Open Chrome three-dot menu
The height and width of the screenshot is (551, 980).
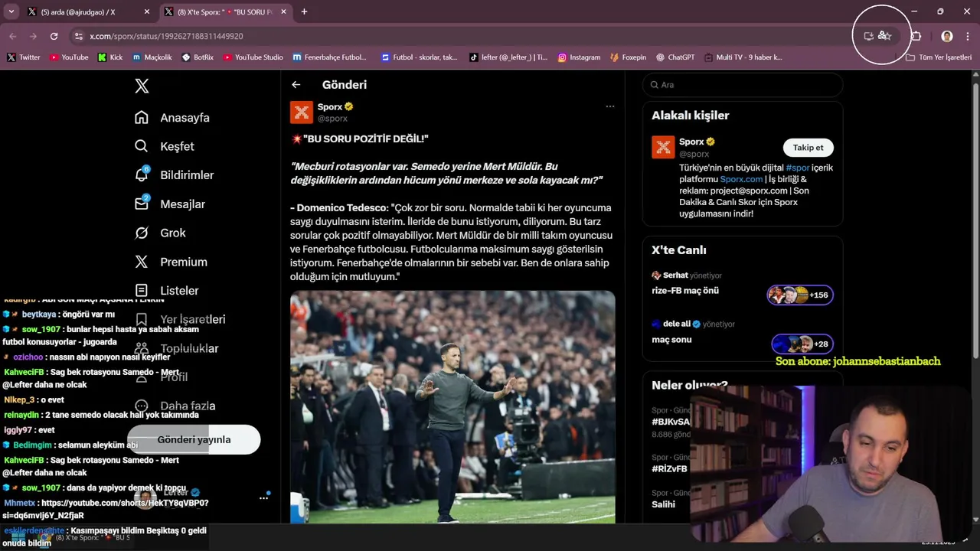pyautogui.click(x=968, y=36)
